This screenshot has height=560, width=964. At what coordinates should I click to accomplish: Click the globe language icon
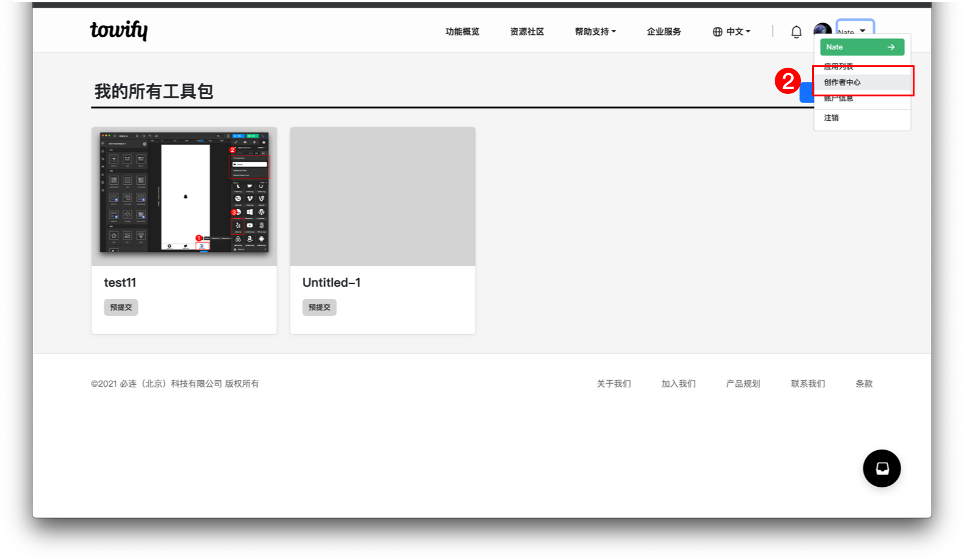click(717, 32)
